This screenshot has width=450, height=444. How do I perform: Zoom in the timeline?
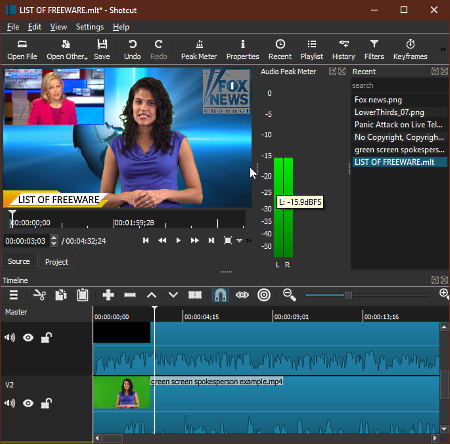444,294
